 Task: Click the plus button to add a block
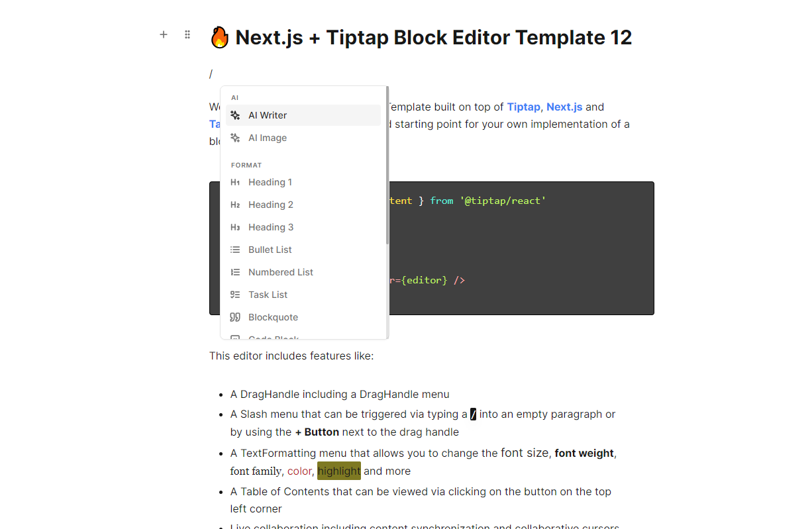(164, 34)
